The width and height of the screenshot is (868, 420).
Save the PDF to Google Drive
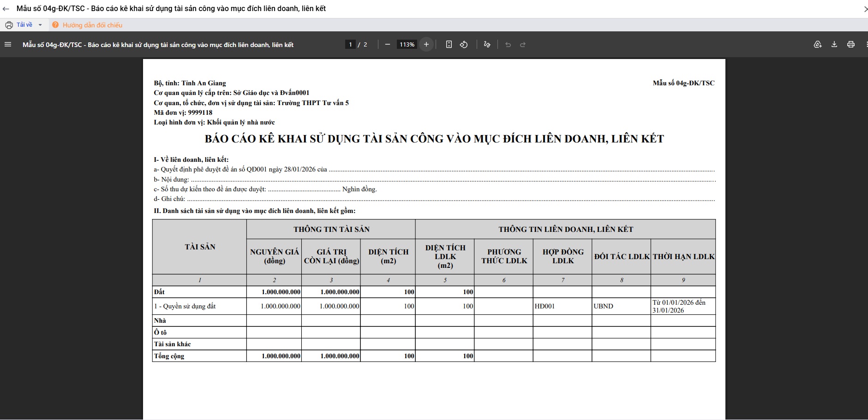[817, 45]
